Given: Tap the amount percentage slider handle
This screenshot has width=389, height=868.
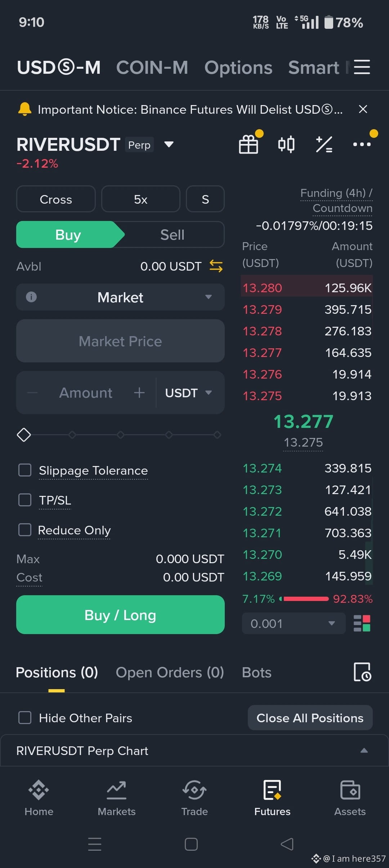Looking at the screenshot, I should coord(24,435).
